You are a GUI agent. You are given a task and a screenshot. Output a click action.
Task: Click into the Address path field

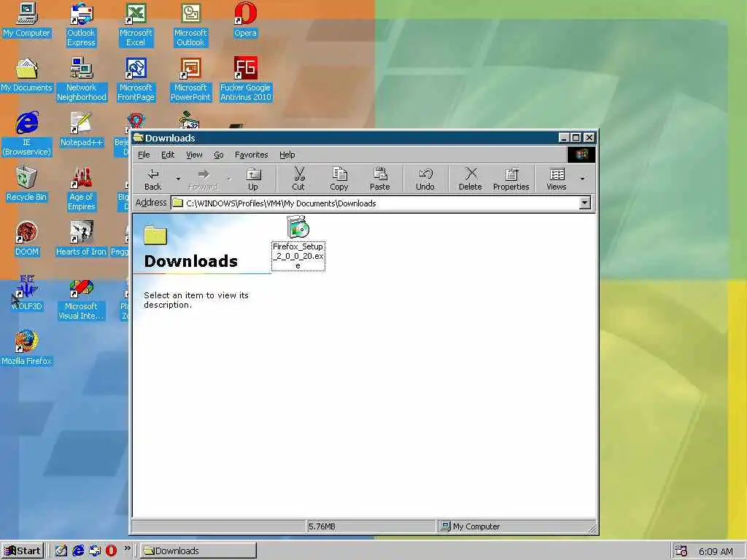(376, 203)
